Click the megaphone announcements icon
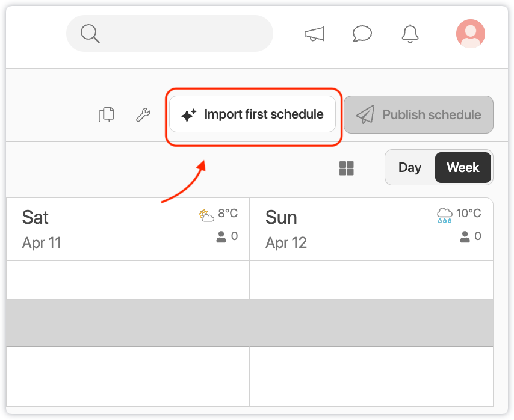This screenshot has height=420, width=514. [x=314, y=34]
